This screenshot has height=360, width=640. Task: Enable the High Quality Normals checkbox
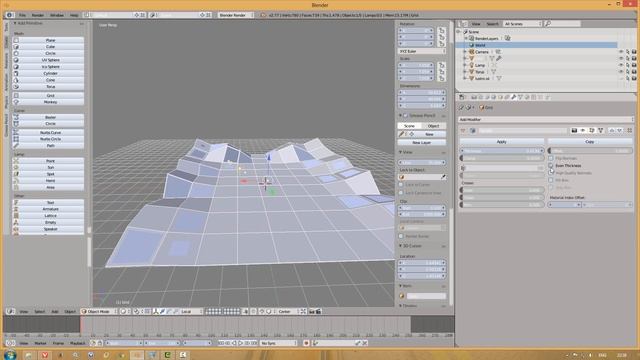click(551, 173)
